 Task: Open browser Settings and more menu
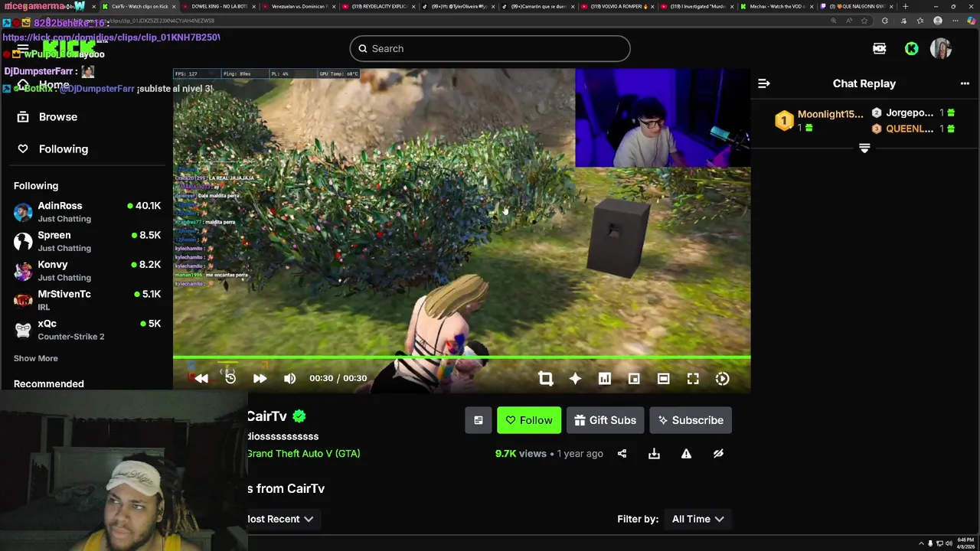click(954, 21)
